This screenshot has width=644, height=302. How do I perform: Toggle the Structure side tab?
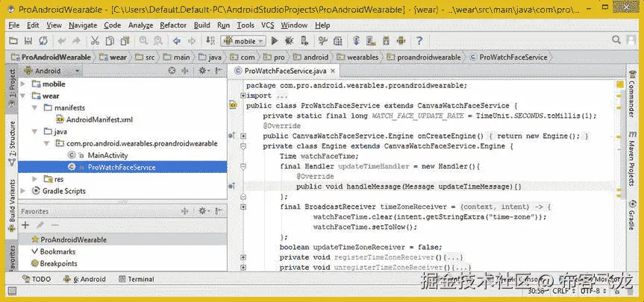pyautogui.click(x=13, y=144)
